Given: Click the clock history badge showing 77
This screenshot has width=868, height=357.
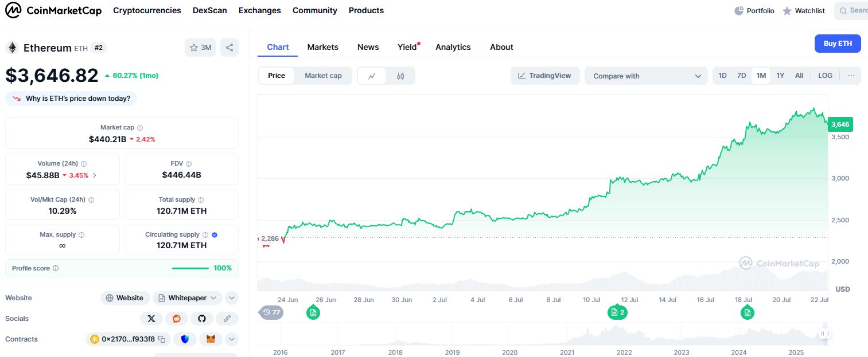Looking at the screenshot, I should coord(272,312).
